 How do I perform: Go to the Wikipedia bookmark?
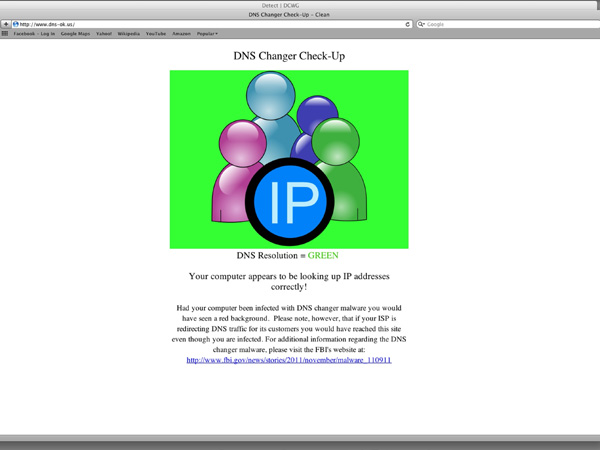[128, 33]
